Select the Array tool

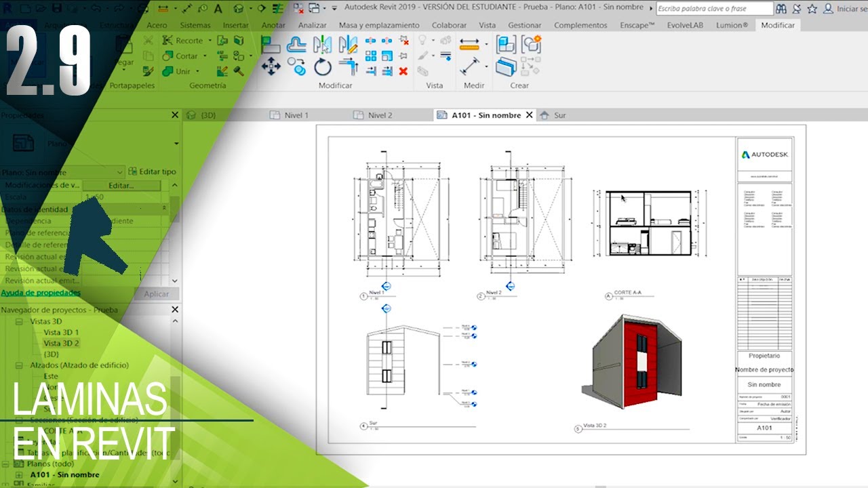tap(371, 56)
